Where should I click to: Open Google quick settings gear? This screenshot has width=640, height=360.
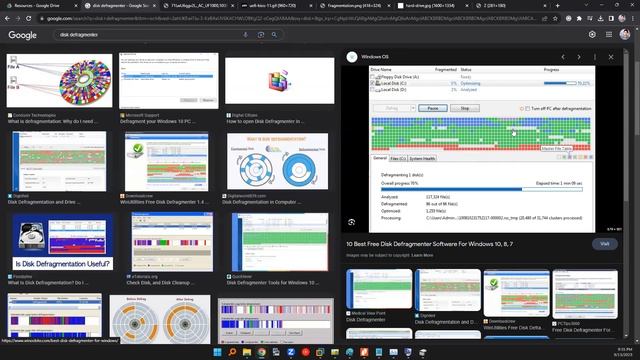(592, 35)
